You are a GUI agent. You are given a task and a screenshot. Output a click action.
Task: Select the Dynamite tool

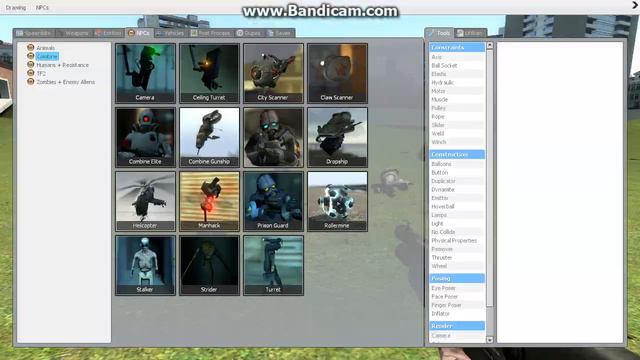pos(457,189)
